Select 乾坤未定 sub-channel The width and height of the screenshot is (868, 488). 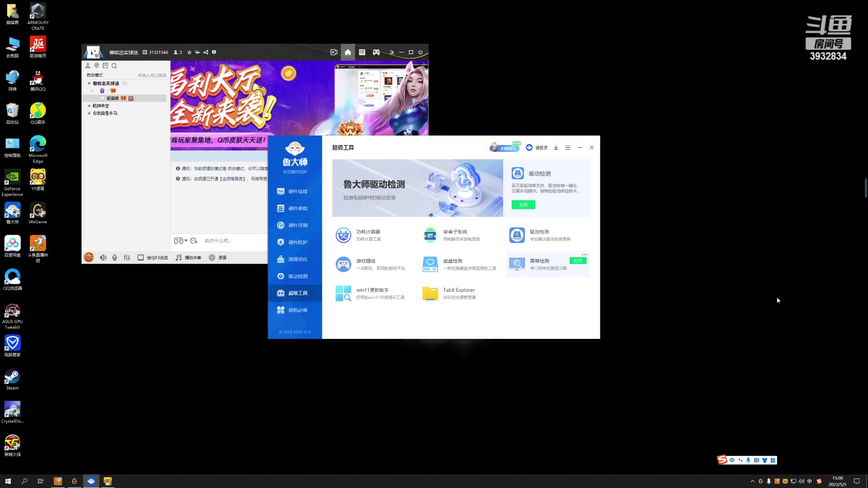tap(101, 106)
